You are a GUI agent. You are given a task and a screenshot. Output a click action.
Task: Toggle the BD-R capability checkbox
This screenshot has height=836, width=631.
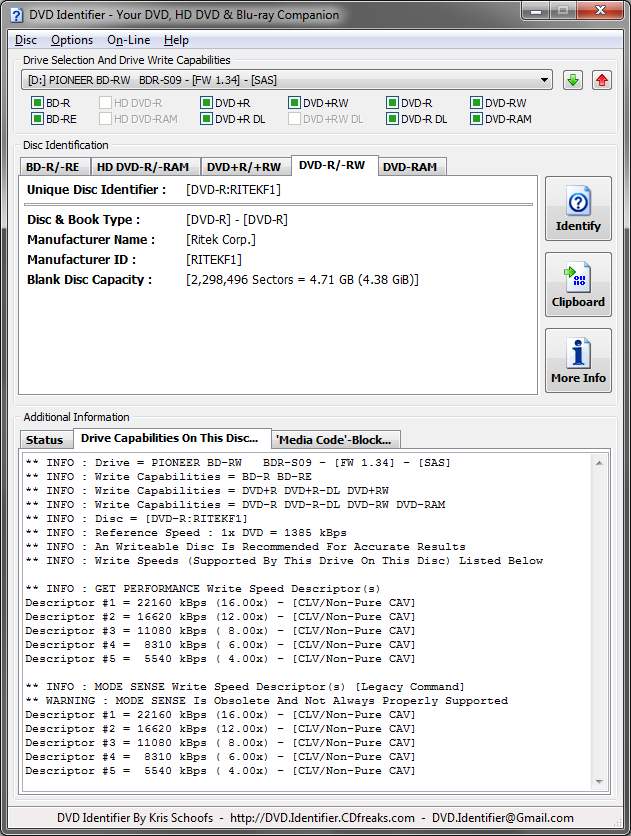pyautogui.click(x=37, y=103)
